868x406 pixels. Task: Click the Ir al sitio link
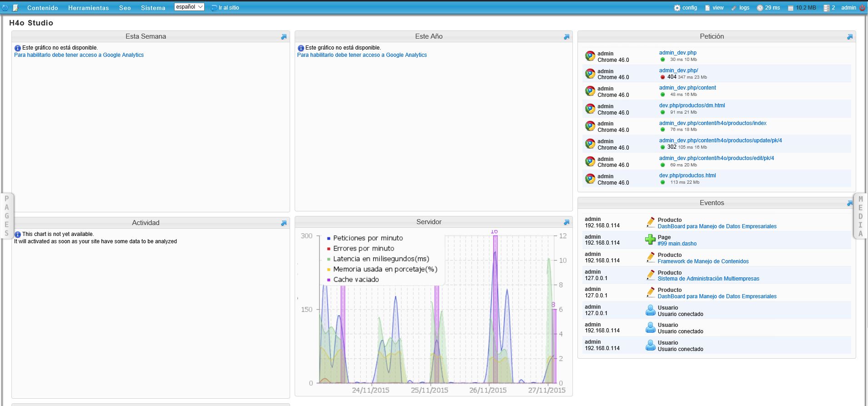tap(229, 8)
